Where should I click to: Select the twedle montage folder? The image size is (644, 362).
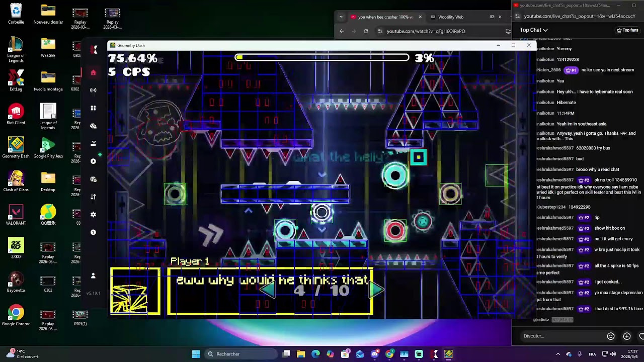48,80
